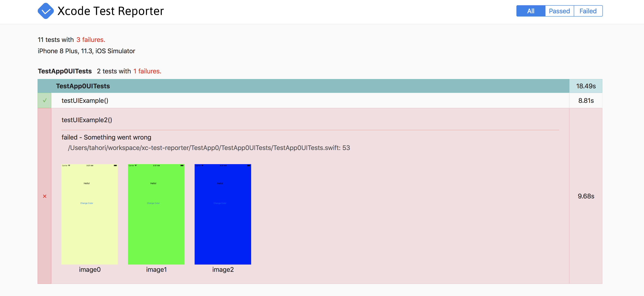Click the '1 failures.' suite summary text
This screenshot has height=296, width=644.
pyautogui.click(x=147, y=71)
